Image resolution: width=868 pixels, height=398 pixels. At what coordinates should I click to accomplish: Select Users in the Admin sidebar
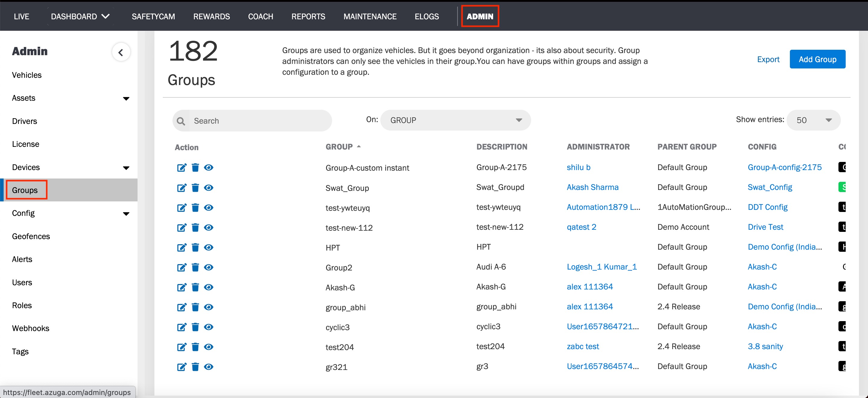click(x=22, y=283)
